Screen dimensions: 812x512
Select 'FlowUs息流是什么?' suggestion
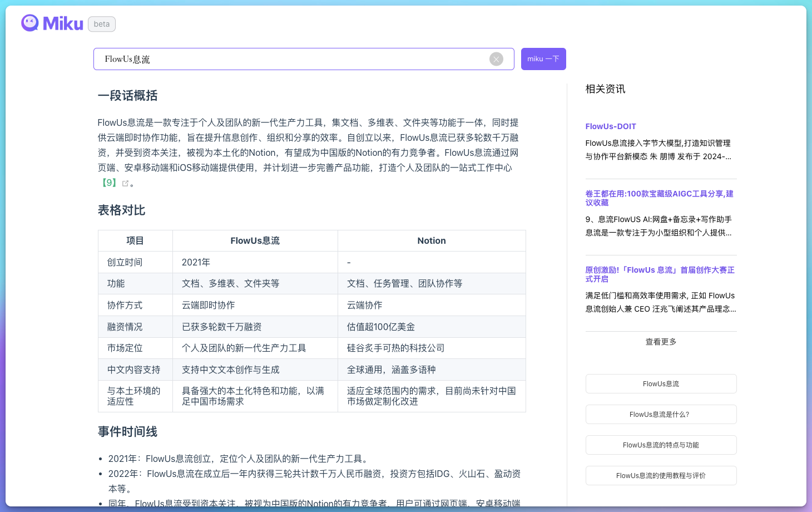661,415
